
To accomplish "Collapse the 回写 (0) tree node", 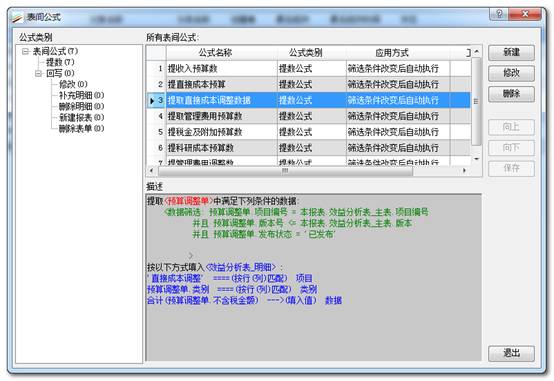I will click(38, 74).
